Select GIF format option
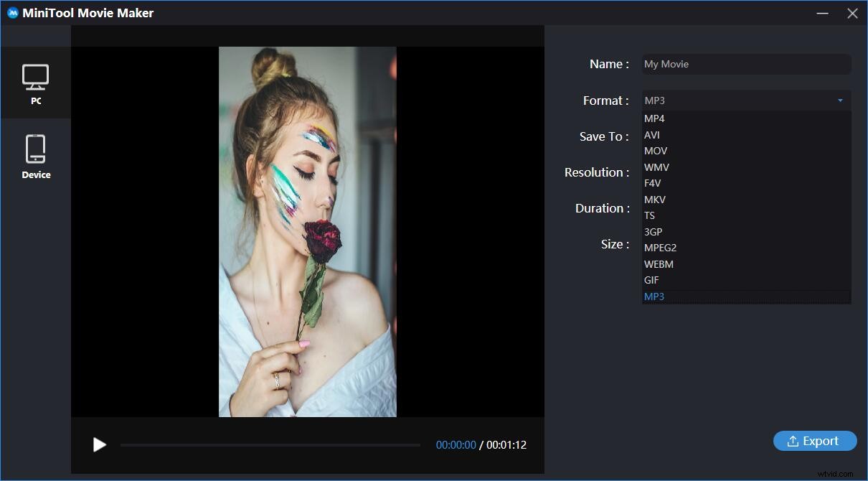 [651, 280]
